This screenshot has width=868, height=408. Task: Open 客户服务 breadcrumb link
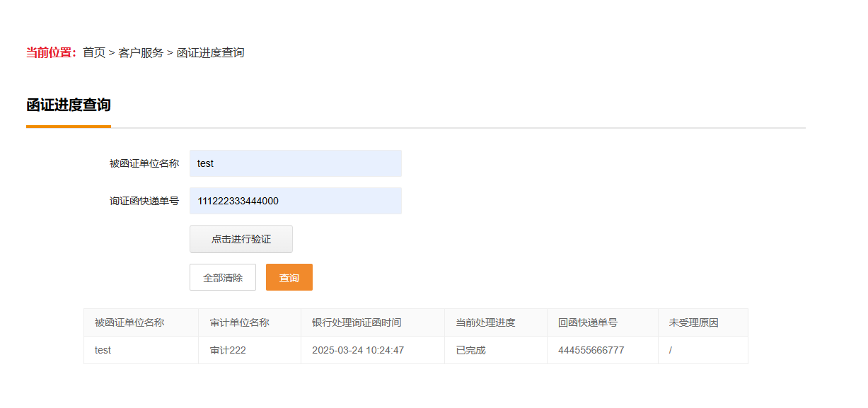pyautogui.click(x=141, y=52)
